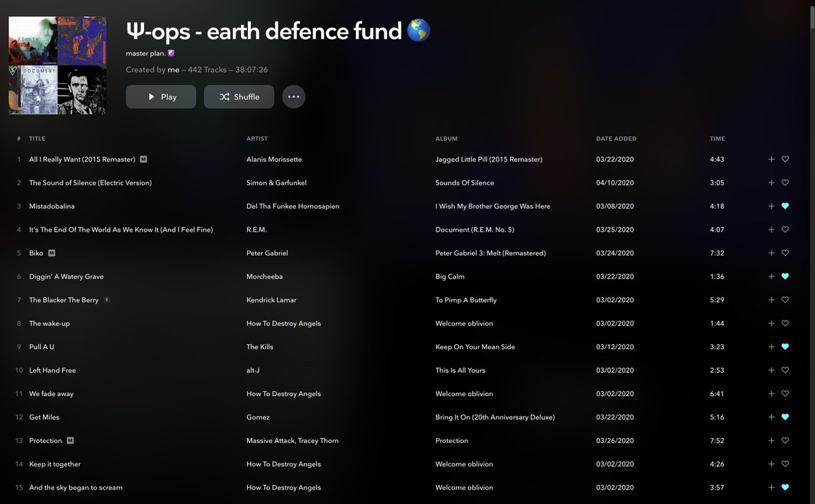Open album 'Keep On Your Mean Side'

(475, 347)
